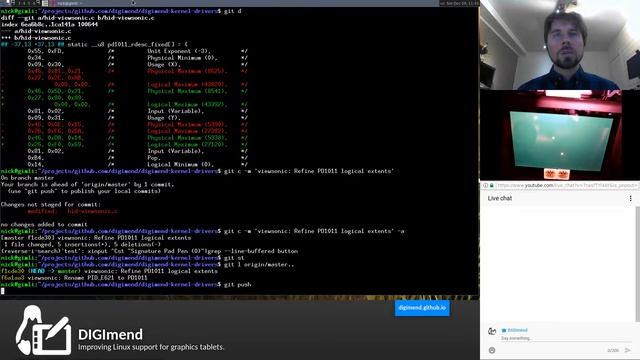
Task: Click the 'Usage (X),' comment in the diff
Action: pos(164,64)
